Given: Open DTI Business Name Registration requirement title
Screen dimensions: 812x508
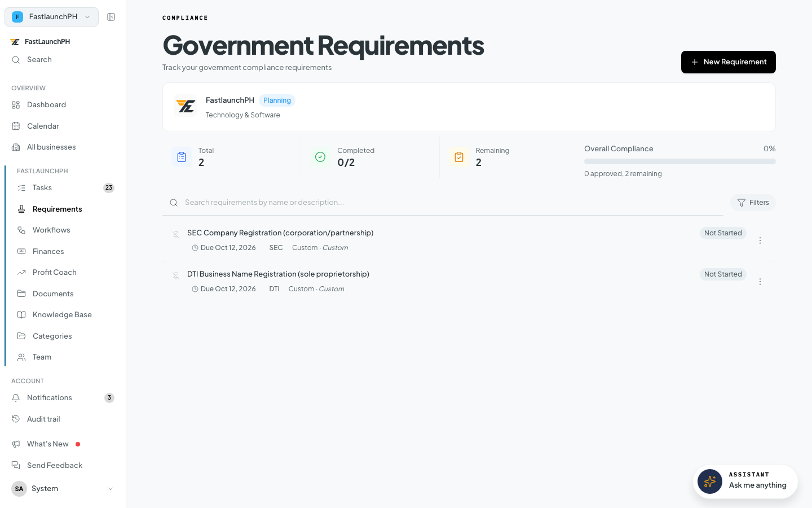Looking at the screenshot, I should [278, 274].
